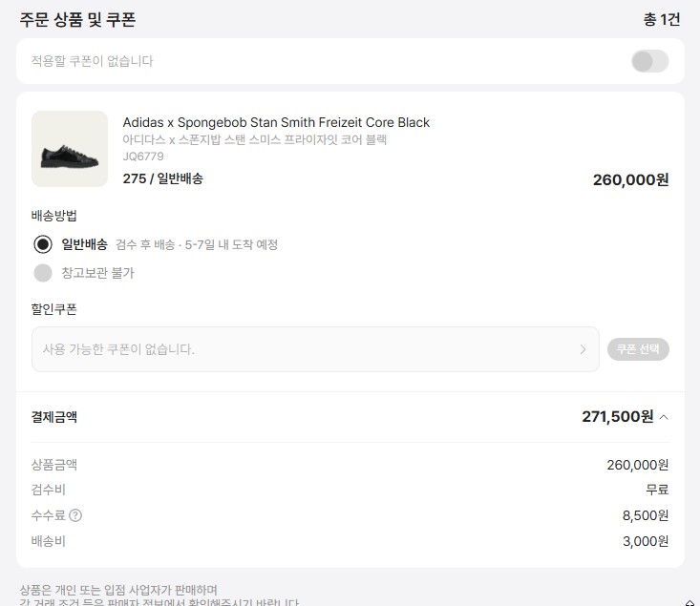The height and width of the screenshot is (606, 700).
Task: Select the 창고보관 불가 radio option
Action: coord(43,273)
